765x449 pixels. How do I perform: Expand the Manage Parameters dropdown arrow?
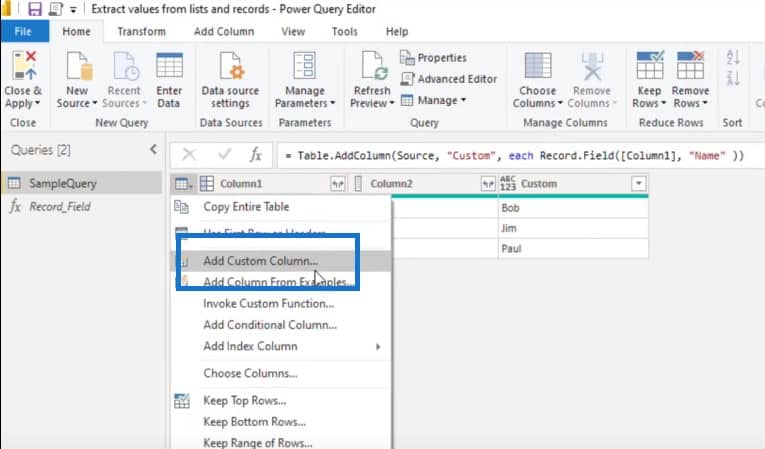333,103
